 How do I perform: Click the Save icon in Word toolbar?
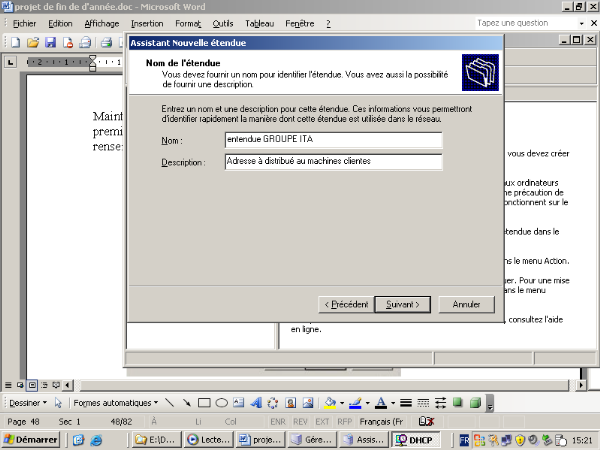(x=50, y=43)
